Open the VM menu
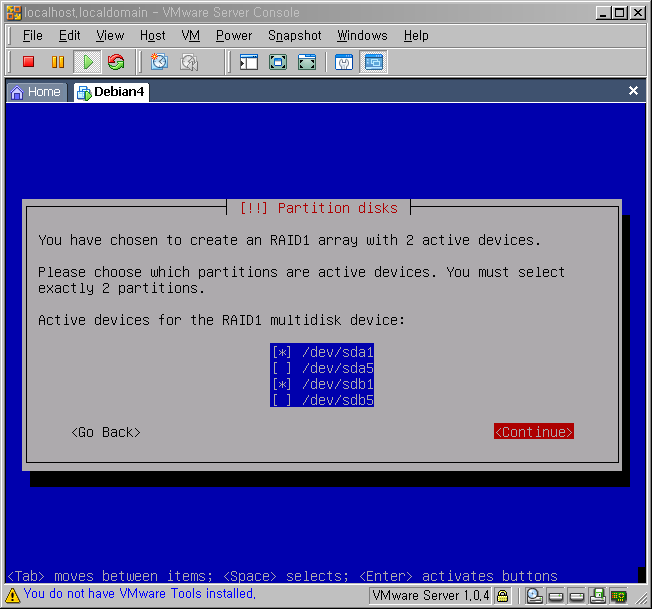The image size is (652, 609). click(x=191, y=35)
